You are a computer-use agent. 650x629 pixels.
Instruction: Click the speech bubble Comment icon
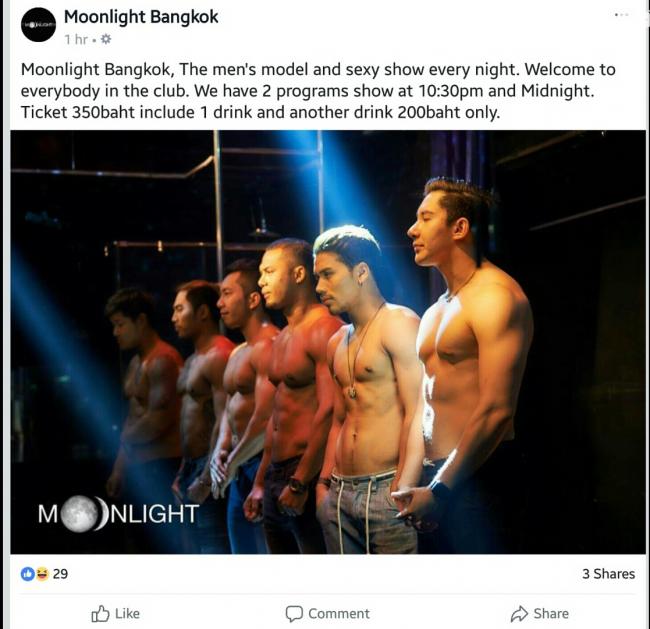pos(294,614)
